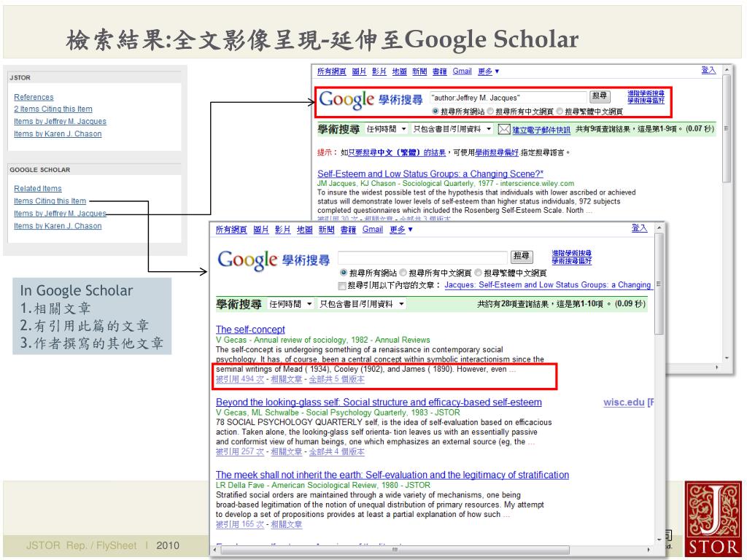Viewport: 747px width, 560px height.
Task: Open 'The self-concept' result
Action: click(250, 330)
